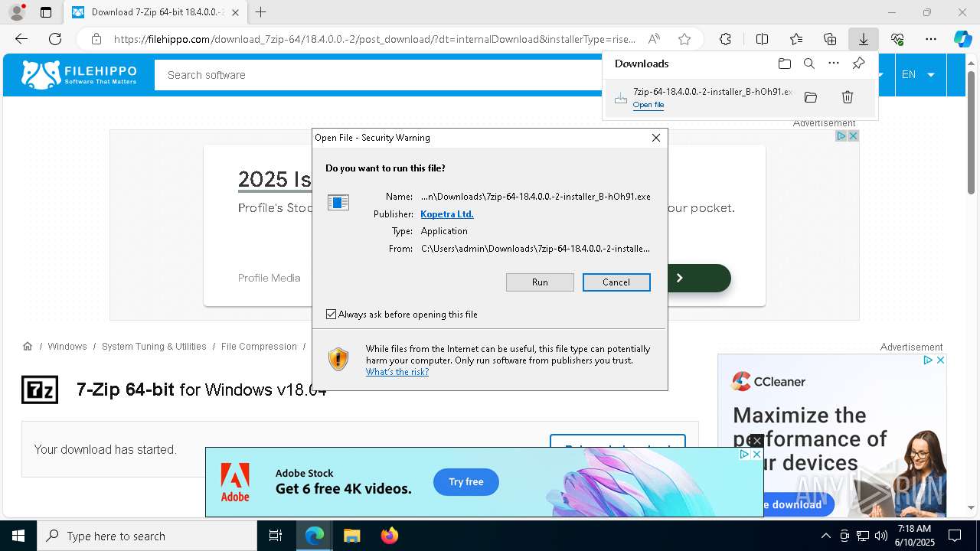Click Cancel in the security warning
980x551 pixels.
click(x=616, y=282)
